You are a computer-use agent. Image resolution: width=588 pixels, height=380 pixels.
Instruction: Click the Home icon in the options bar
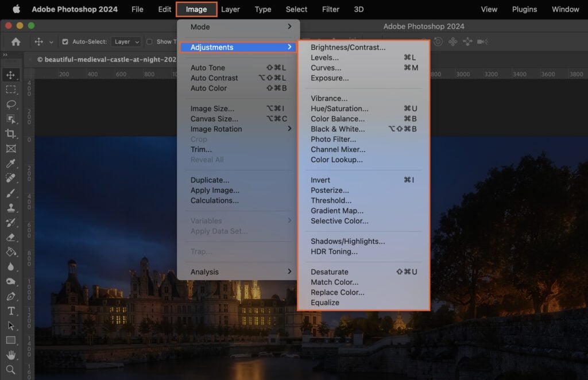(16, 42)
